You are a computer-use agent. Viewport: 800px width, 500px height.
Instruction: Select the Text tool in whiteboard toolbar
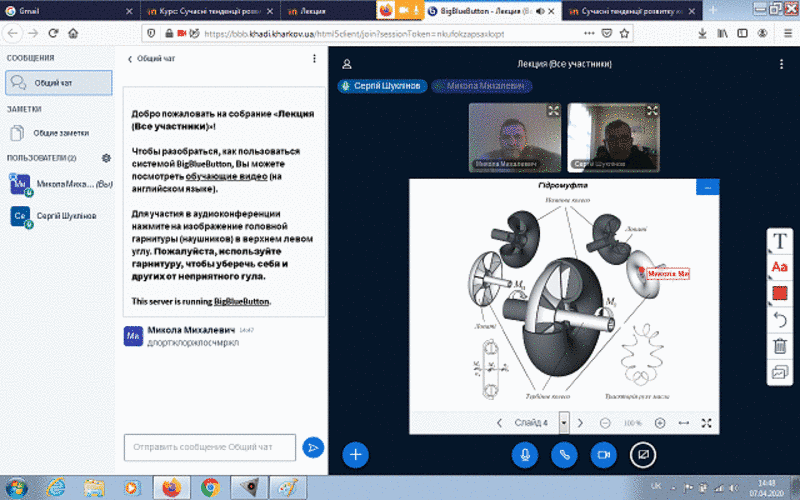click(x=780, y=240)
